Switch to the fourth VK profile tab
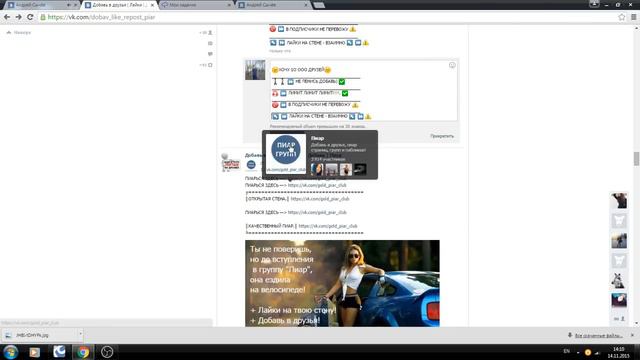Screen dimensions: 640x360 [269, 5]
